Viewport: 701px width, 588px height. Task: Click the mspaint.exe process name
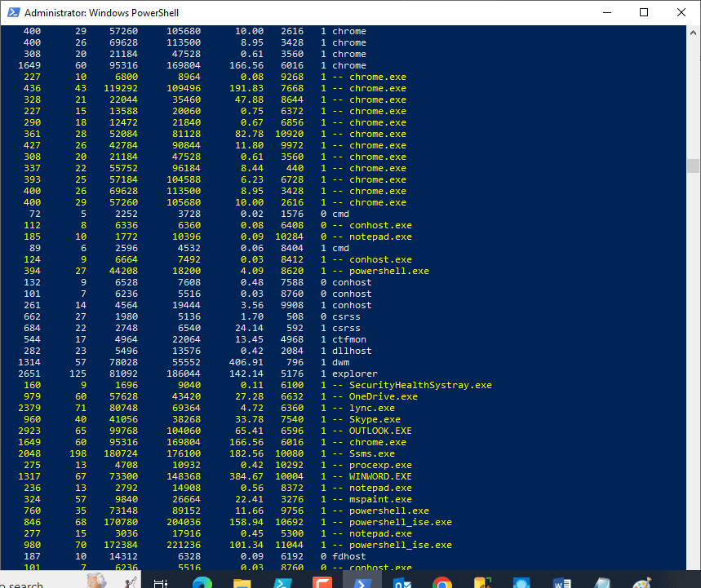point(380,499)
